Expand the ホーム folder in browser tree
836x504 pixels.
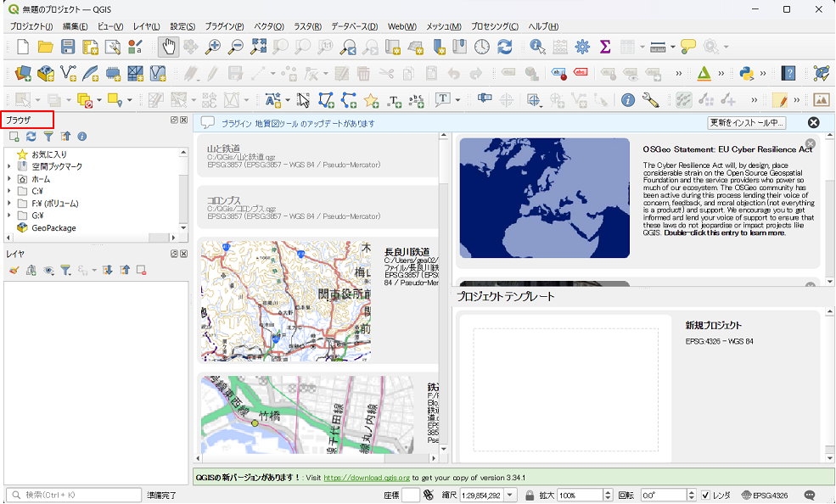(x=8, y=179)
